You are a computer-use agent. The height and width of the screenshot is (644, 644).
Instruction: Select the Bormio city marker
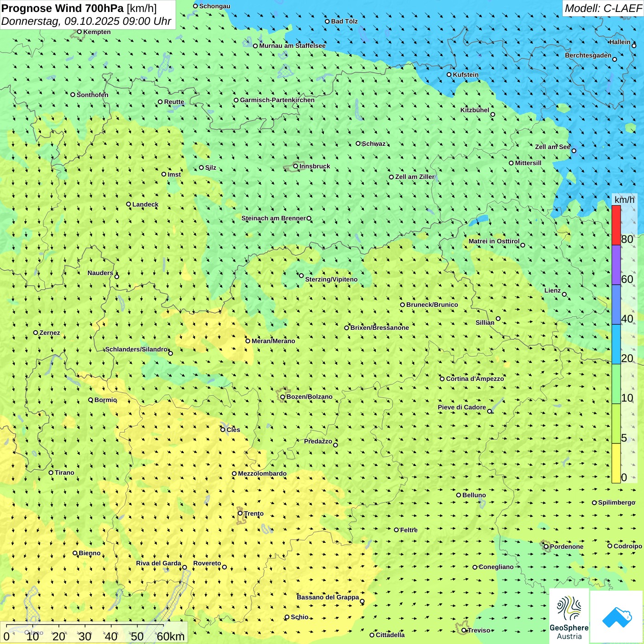91,400
